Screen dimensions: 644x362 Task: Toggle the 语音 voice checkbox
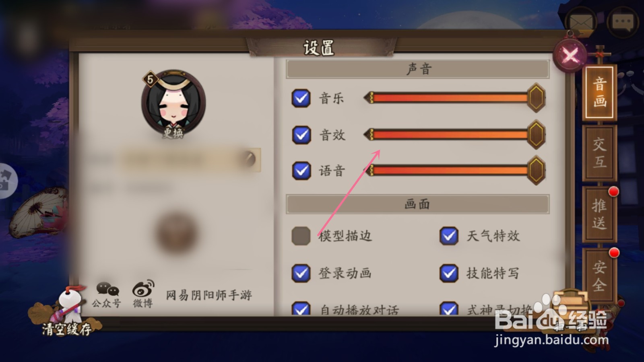(x=301, y=171)
